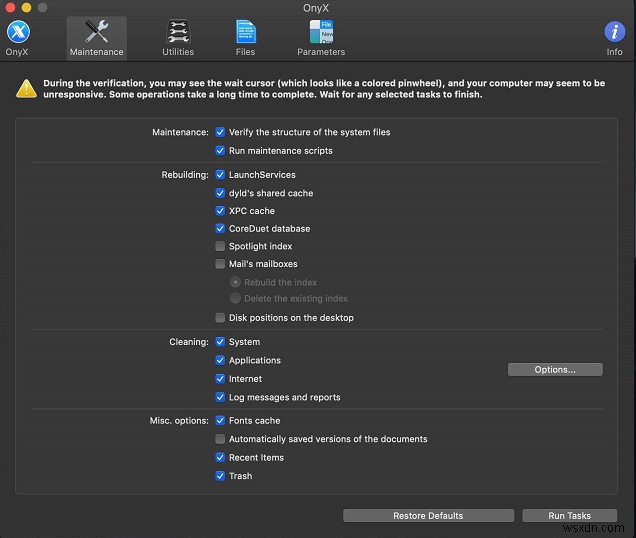Enable Automatically saved versions of documents
The height and width of the screenshot is (538, 636).
pyautogui.click(x=220, y=439)
